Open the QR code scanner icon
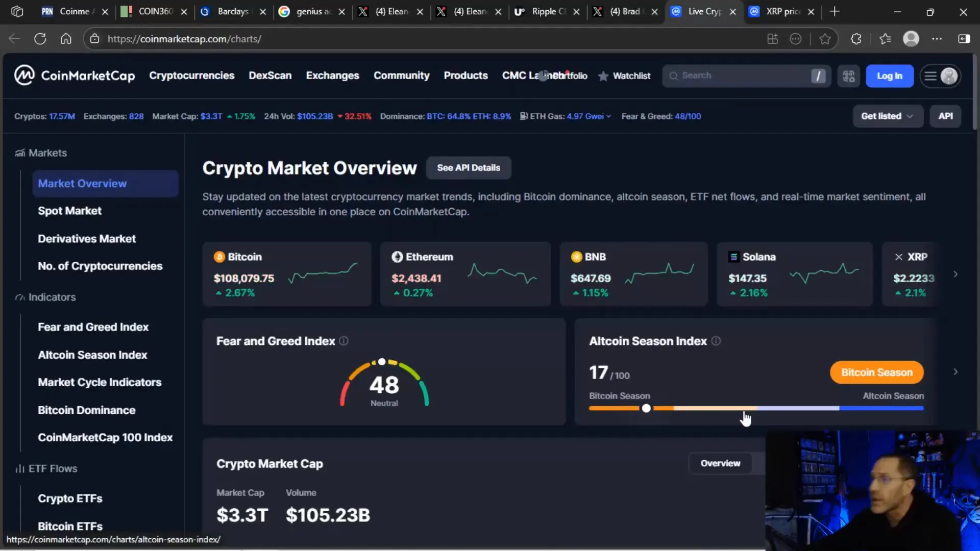The height and width of the screenshot is (551, 980). (x=849, y=76)
